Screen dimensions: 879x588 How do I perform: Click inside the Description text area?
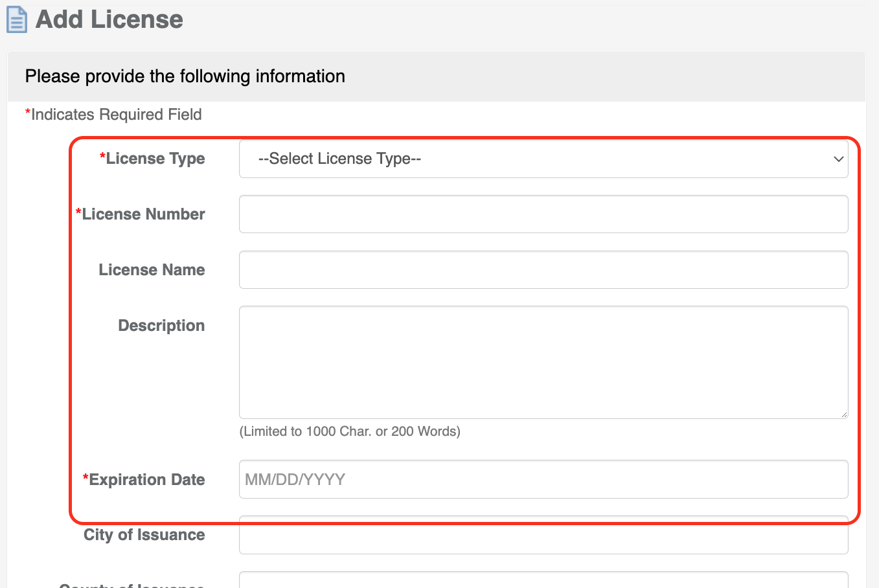[543, 362]
